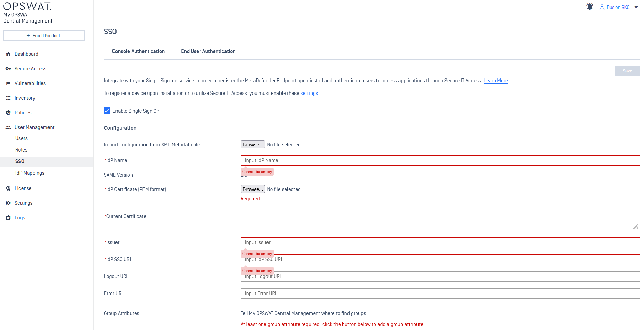Click the Dashboard home icon
Screen dimensions: 644x330
pyautogui.click(x=8, y=54)
